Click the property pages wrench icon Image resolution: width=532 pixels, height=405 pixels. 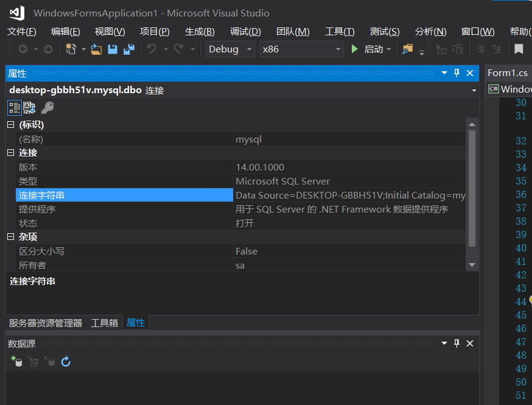(x=47, y=108)
